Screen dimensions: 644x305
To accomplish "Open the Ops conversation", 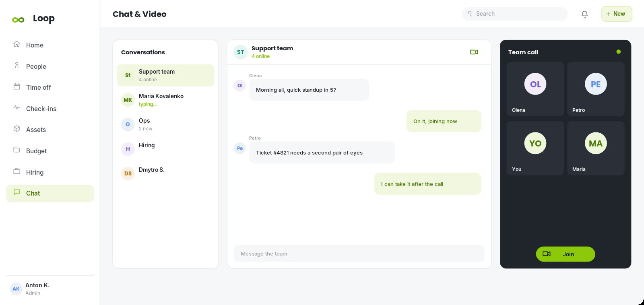I will pyautogui.click(x=165, y=124).
